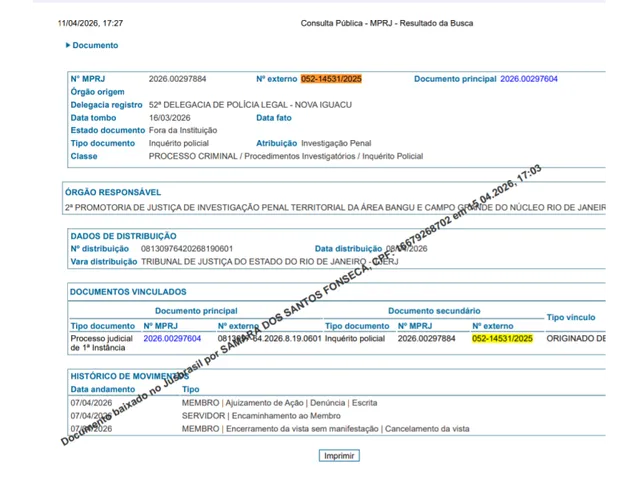Click the timestamp 11/04/2026, 17:27
640x480 pixels.
pyautogui.click(x=90, y=23)
